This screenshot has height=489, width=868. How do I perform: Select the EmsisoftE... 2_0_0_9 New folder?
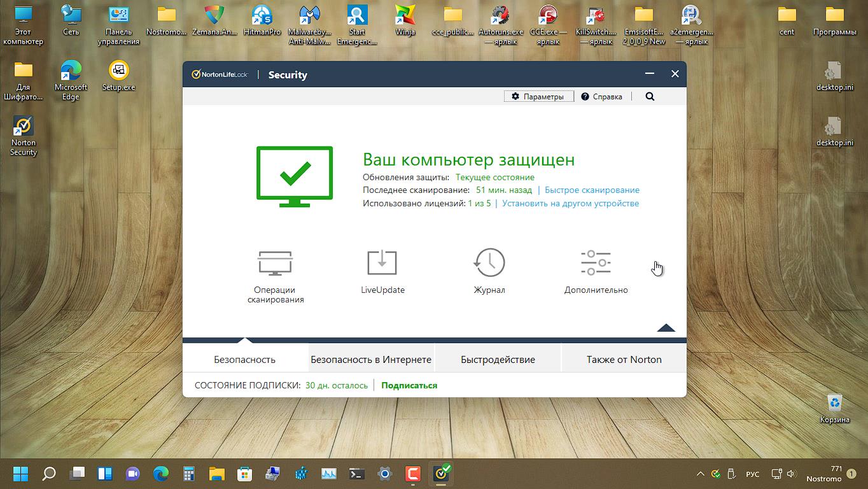(x=644, y=25)
